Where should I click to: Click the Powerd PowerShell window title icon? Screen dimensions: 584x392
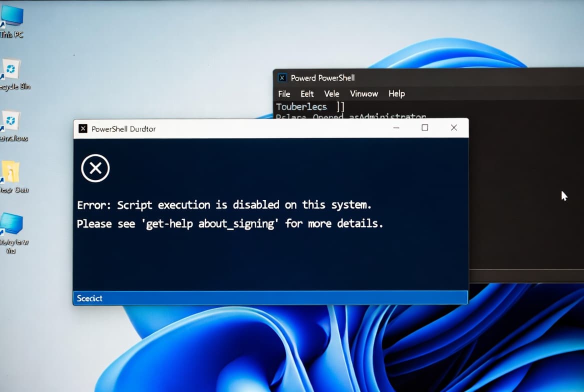click(x=282, y=78)
